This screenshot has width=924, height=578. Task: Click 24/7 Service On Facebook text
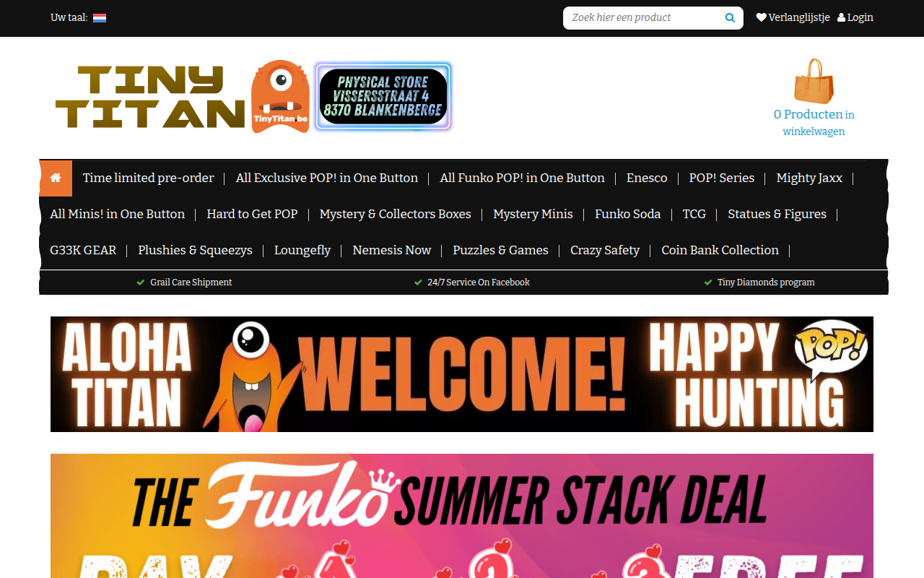tap(479, 282)
